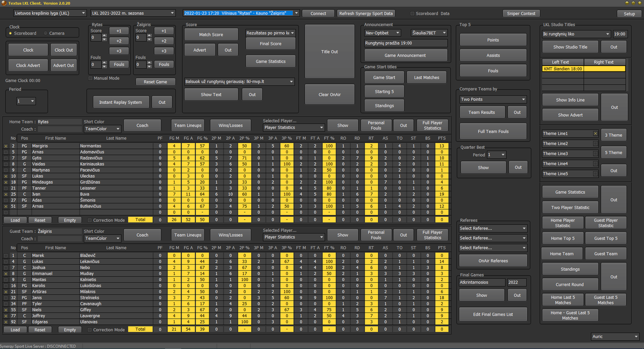Select the Scoreboard radio button

point(10,33)
